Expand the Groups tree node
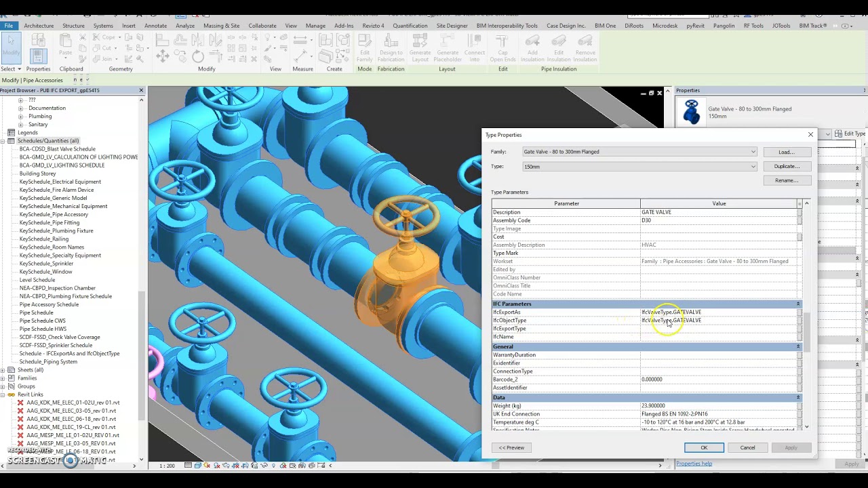 3,386
